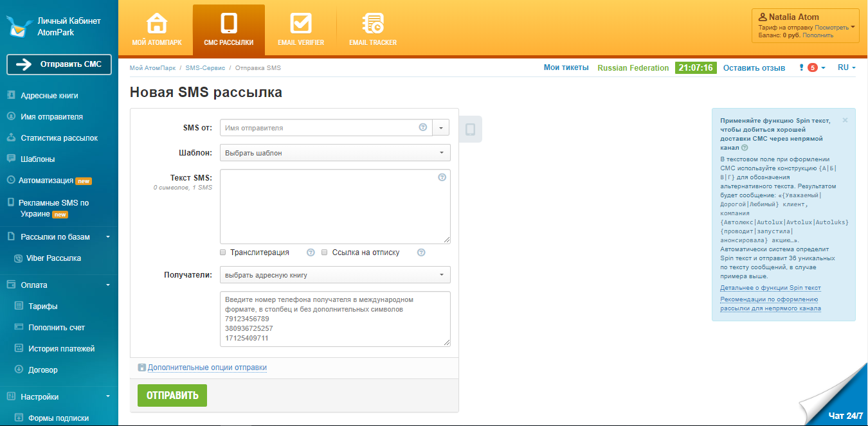Screen dimensions: 868x426
Task: Check the Ссылка на отписку option
Action: pyautogui.click(x=325, y=253)
